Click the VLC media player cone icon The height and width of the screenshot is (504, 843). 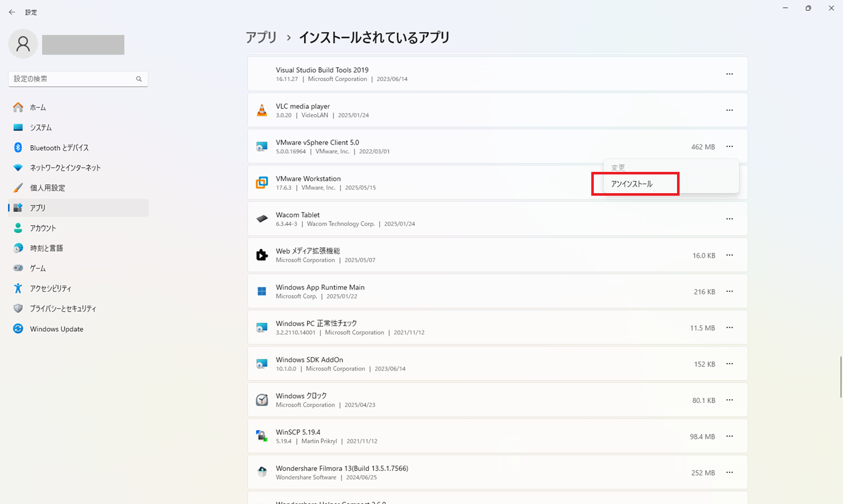point(262,110)
